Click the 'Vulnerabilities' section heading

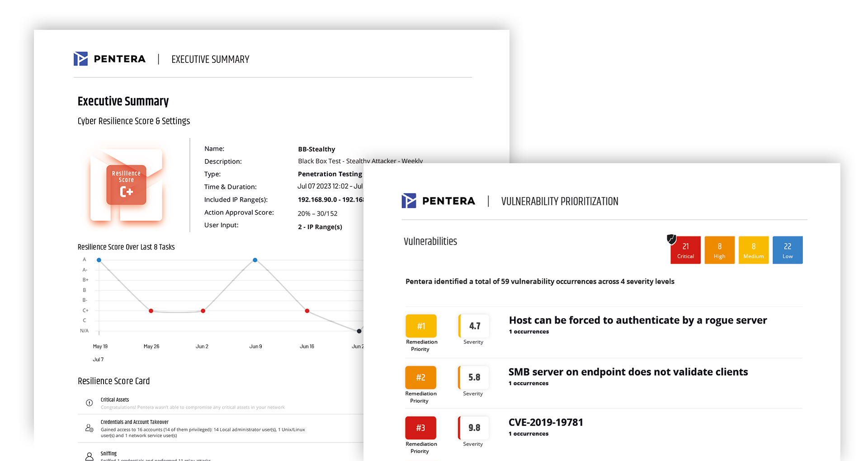click(x=430, y=241)
